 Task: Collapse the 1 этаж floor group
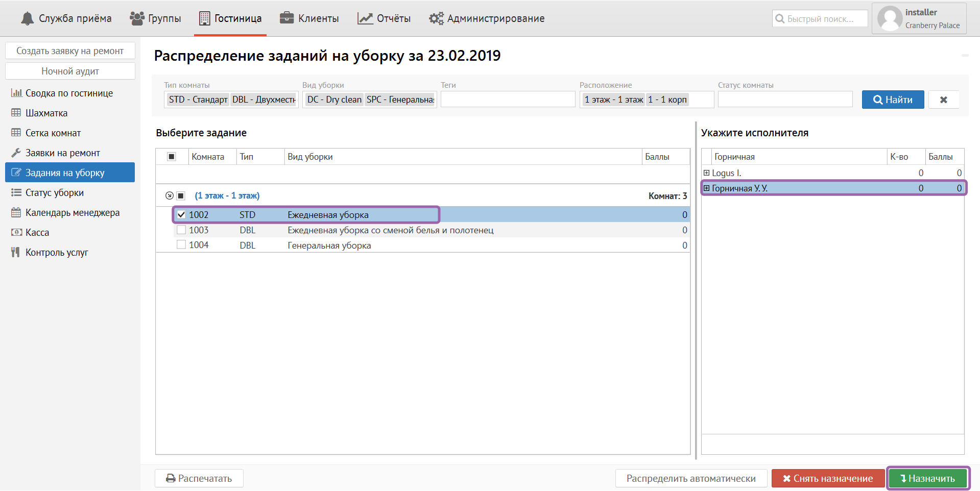tap(170, 196)
